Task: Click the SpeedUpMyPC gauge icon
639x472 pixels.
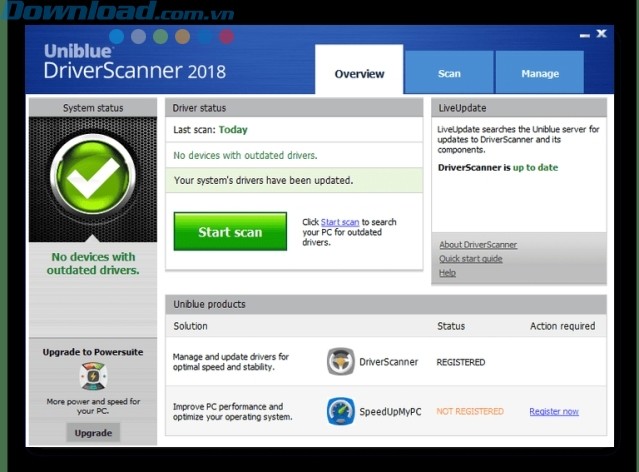Action: tap(341, 411)
